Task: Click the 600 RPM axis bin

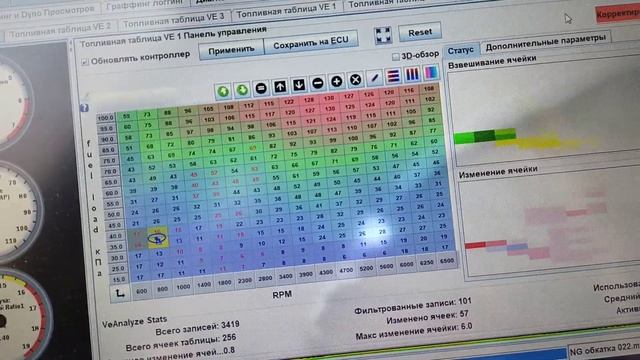Action: click(x=141, y=291)
